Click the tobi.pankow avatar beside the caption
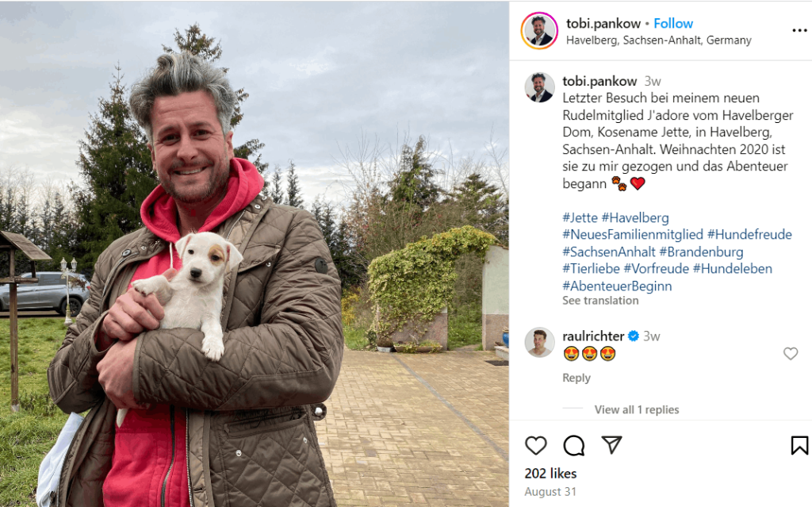 [x=539, y=87]
